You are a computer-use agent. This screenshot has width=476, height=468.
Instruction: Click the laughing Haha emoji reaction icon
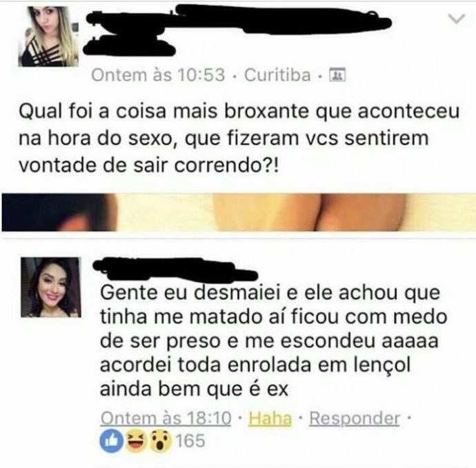tap(137, 440)
